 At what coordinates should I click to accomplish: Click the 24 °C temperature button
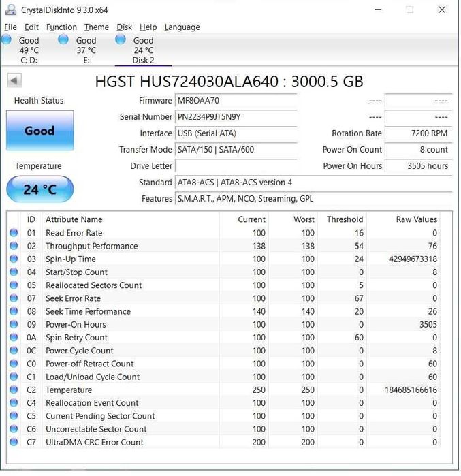click(40, 189)
